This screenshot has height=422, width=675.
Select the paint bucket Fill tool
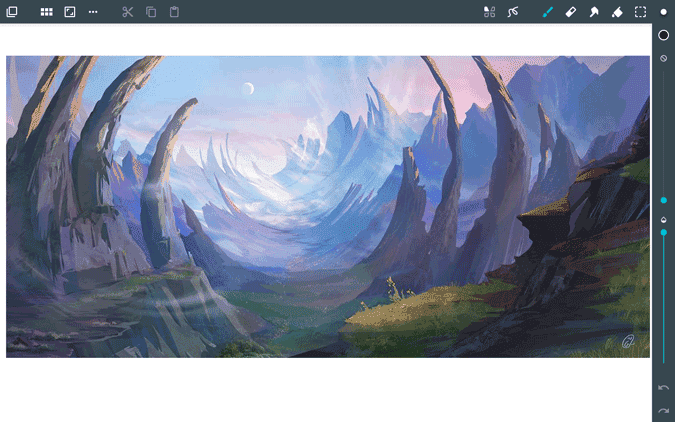click(x=617, y=12)
